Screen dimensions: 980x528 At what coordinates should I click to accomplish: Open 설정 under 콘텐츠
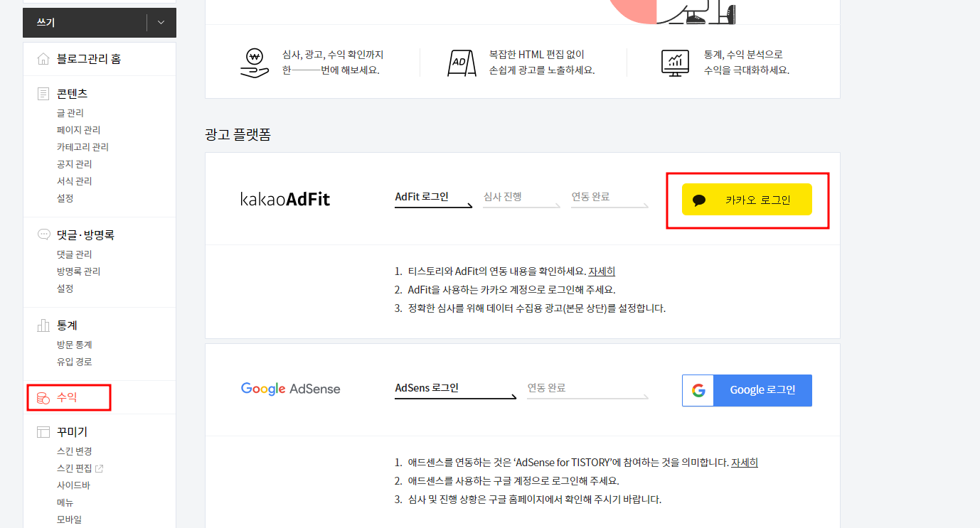(x=65, y=198)
